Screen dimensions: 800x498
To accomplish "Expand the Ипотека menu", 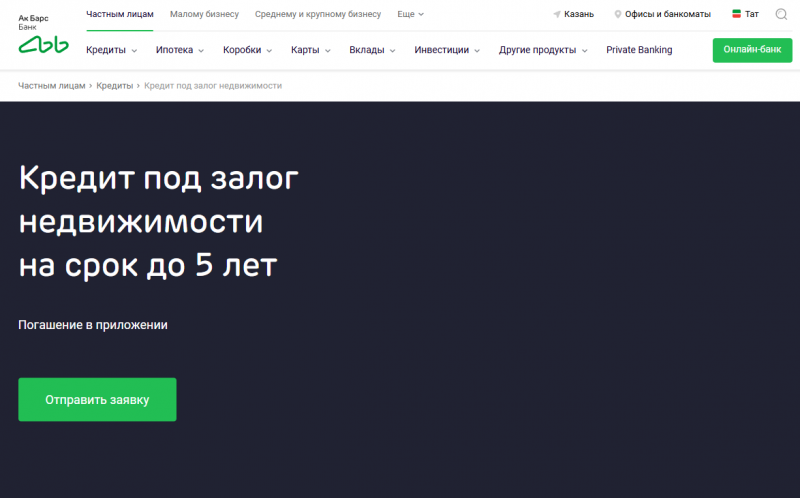I will click(x=180, y=50).
